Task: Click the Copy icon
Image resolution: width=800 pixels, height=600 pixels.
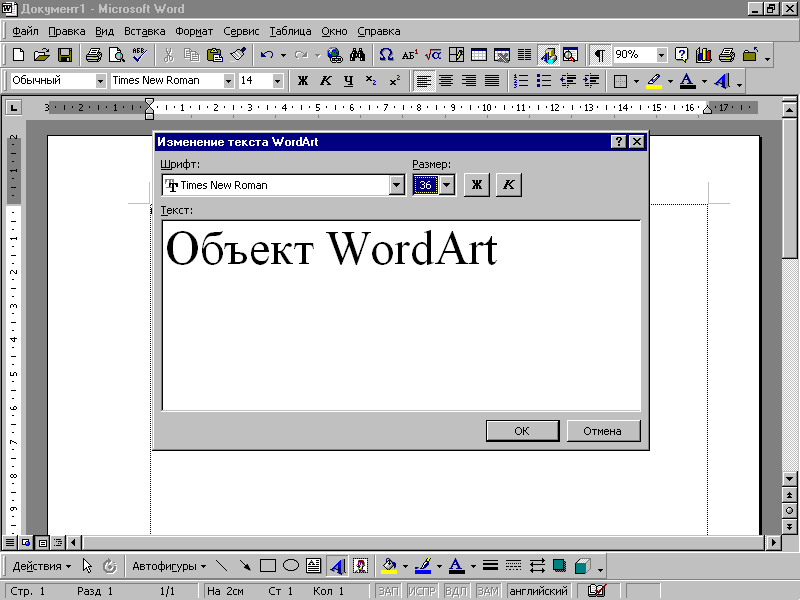Action: tap(191, 55)
